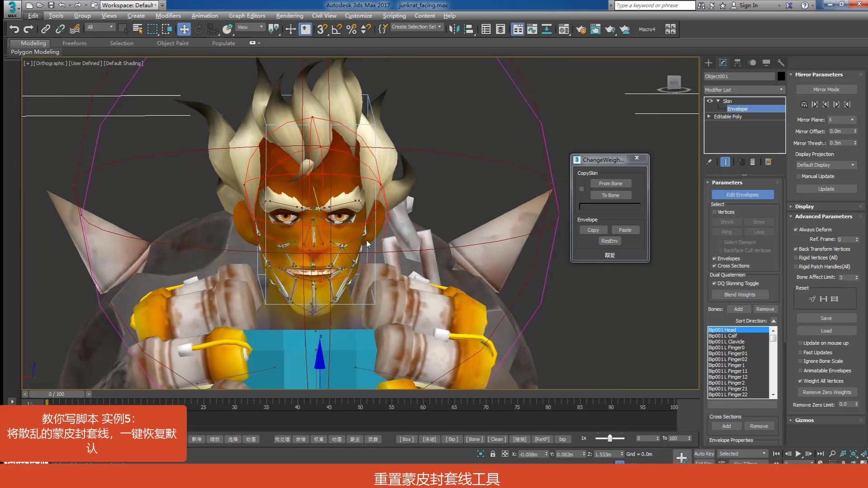Image resolution: width=868 pixels, height=488 pixels.
Task: Toggle the Percent Snap icon
Action: click(x=351, y=29)
